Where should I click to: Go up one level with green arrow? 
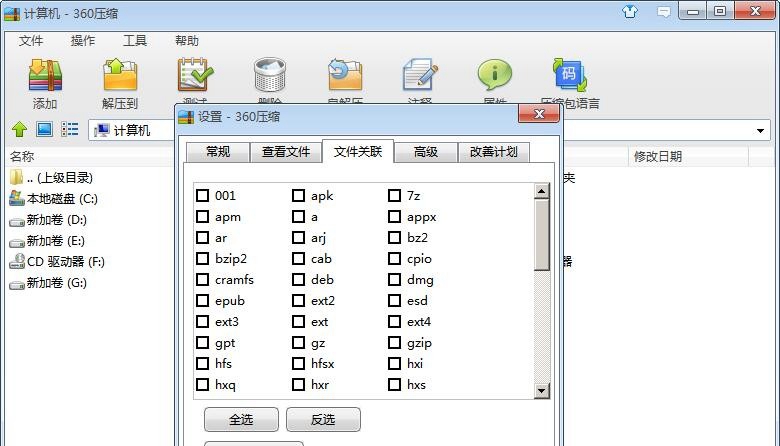(x=19, y=130)
